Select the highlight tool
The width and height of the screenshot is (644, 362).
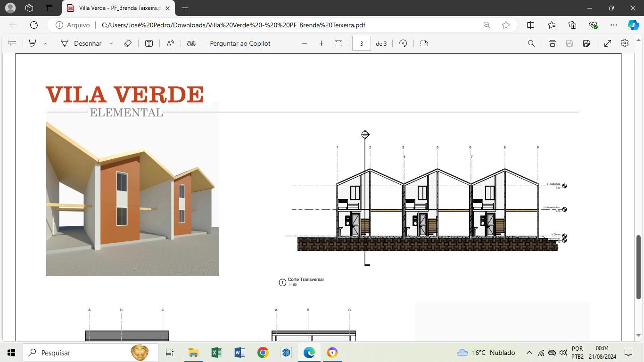pyautogui.click(x=33, y=43)
